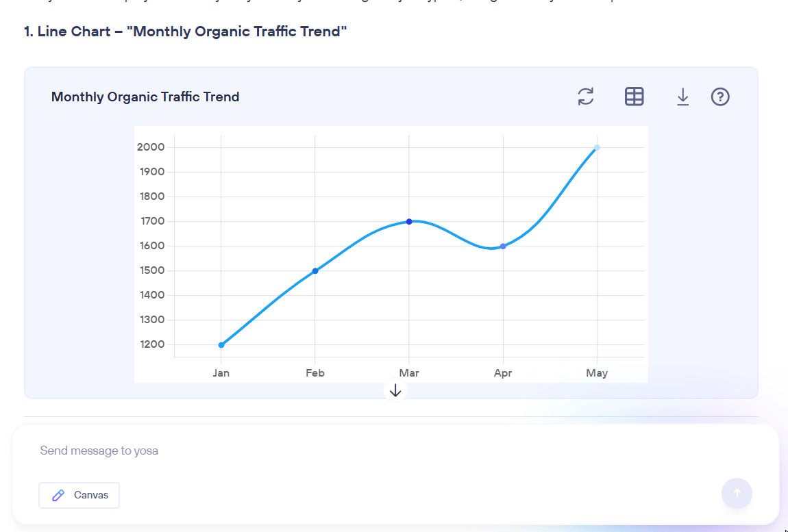
Task: Click the 1200 y-axis label
Action: pos(151,344)
